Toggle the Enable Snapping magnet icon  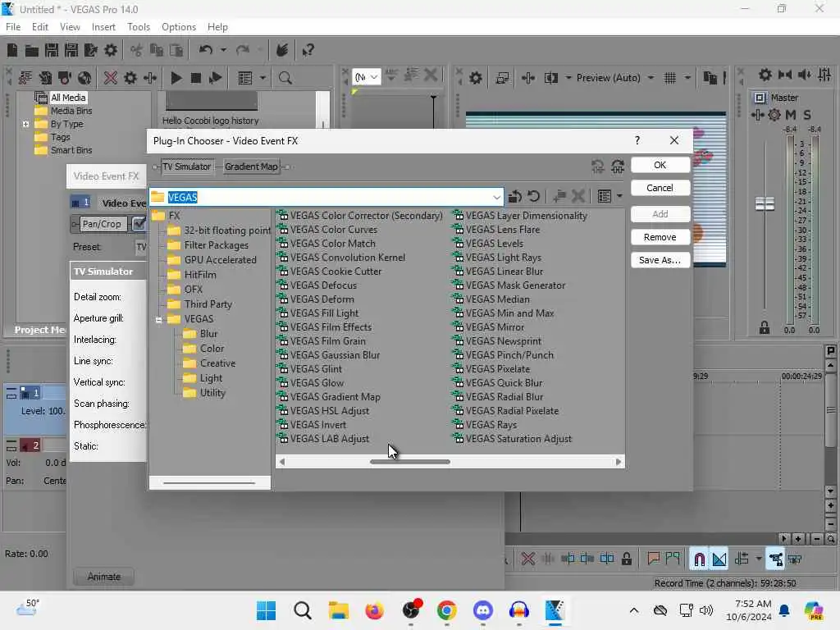click(699, 559)
